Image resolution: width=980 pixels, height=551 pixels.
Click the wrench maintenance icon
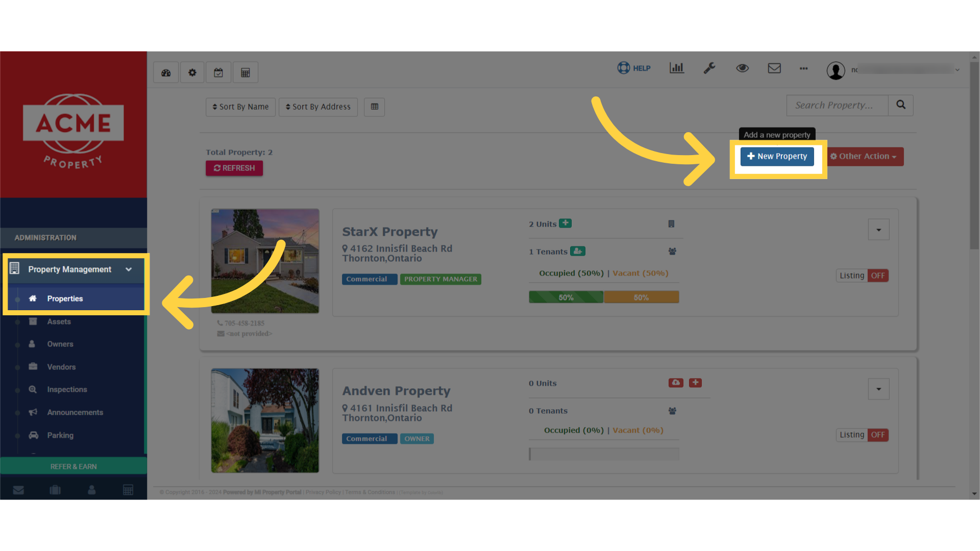tap(709, 68)
